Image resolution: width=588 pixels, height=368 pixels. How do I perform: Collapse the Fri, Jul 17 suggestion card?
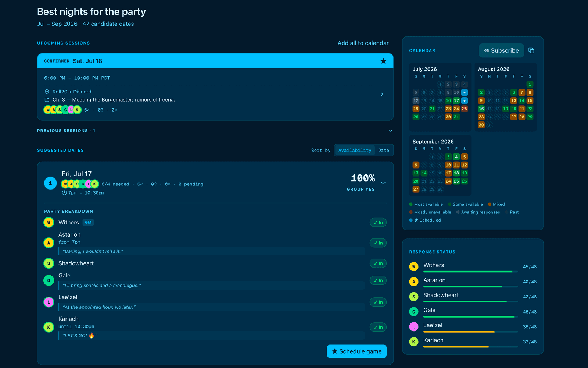[x=383, y=183]
